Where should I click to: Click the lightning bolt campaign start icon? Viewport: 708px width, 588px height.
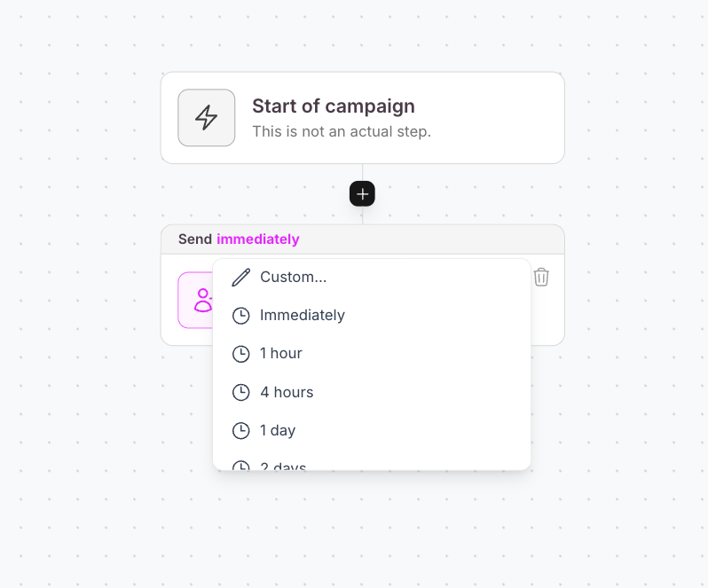(206, 118)
